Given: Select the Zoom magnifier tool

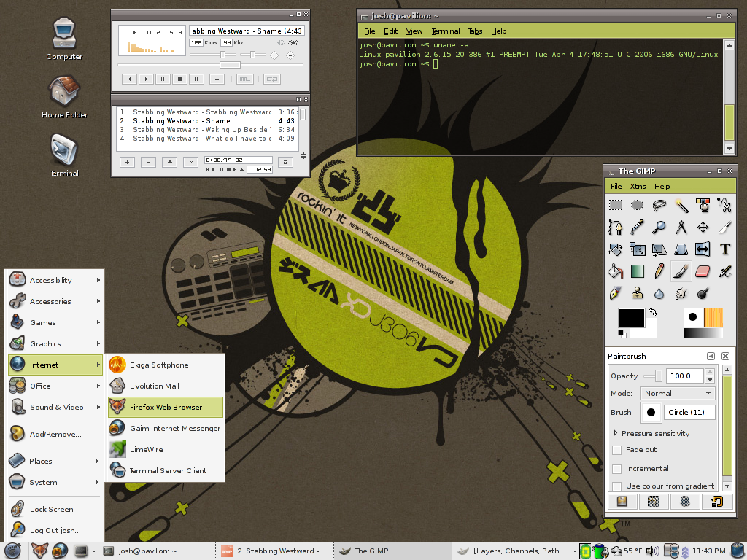Looking at the screenshot, I should pyautogui.click(x=659, y=227).
